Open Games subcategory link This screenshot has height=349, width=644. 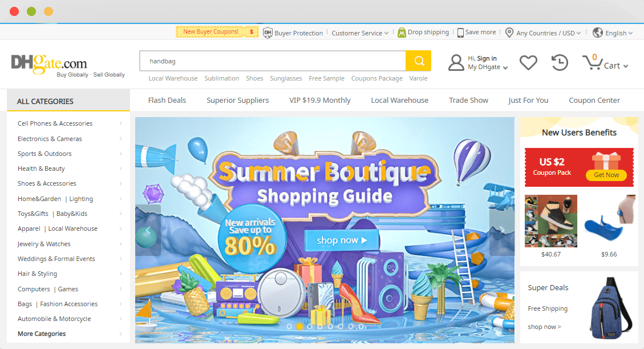click(68, 289)
